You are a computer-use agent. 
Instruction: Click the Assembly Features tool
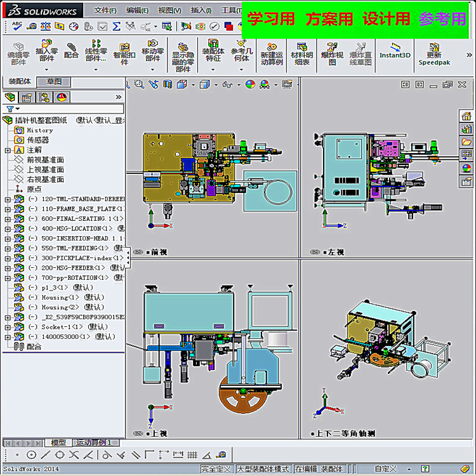[x=213, y=50]
